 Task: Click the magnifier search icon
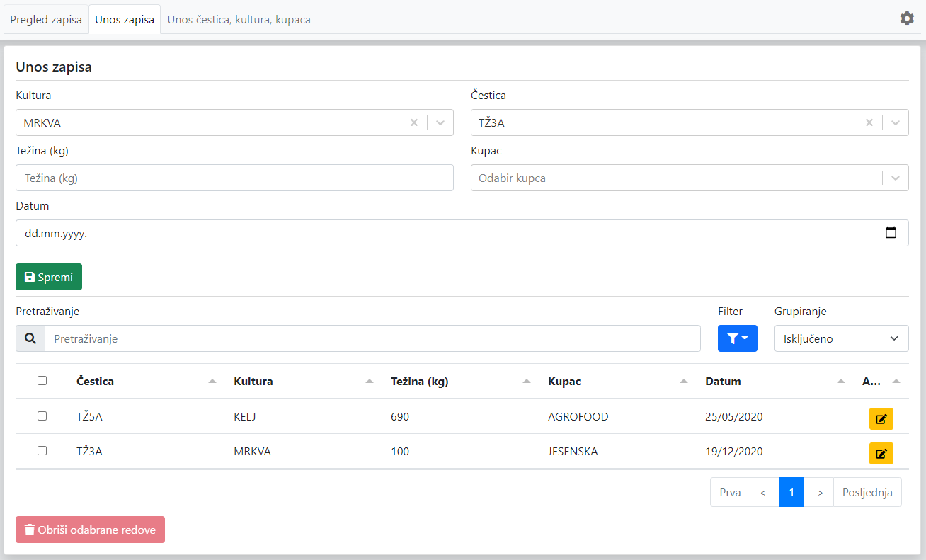pyautogui.click(x=30, y=338)
